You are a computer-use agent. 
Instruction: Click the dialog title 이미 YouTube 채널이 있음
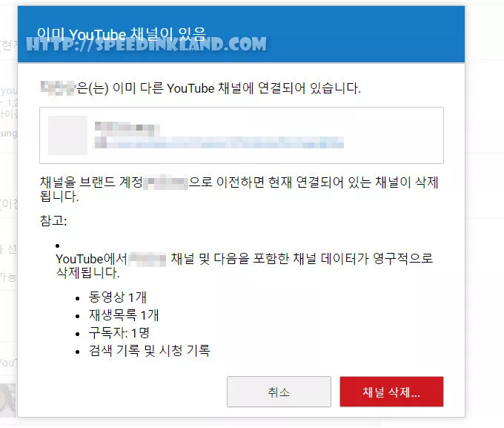click(x=122, y=33)
